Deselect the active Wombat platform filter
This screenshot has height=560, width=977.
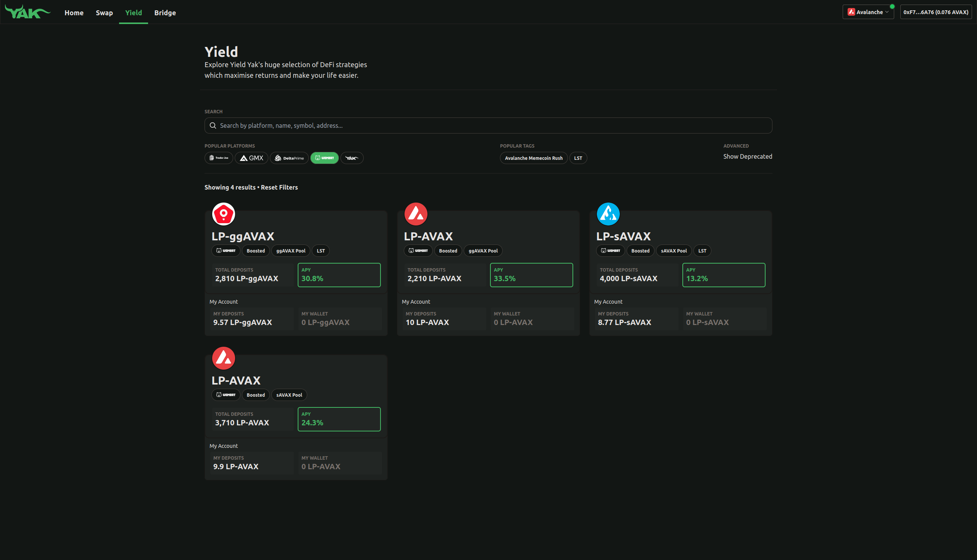(x=324, y=158)
